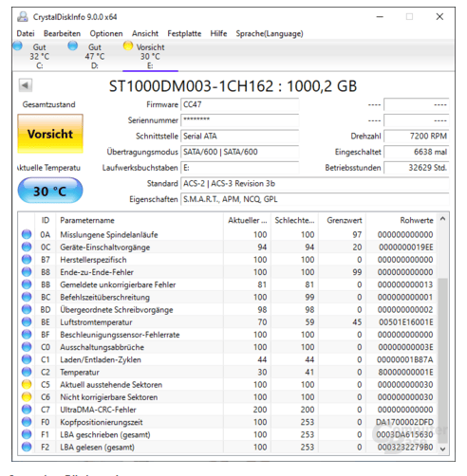Open the Festplatte menu
The image size is (467, 476).
(x=184, y=33)
